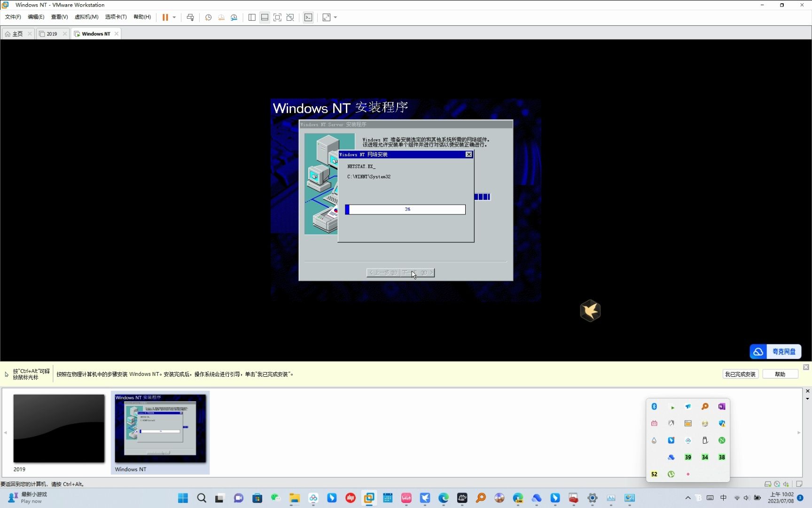Image resolution: width=812 pixels, height=508 pixels.
Task: Take a snapshot of this virtual machine
Action: pyautogui.click(x=208, y=17)
